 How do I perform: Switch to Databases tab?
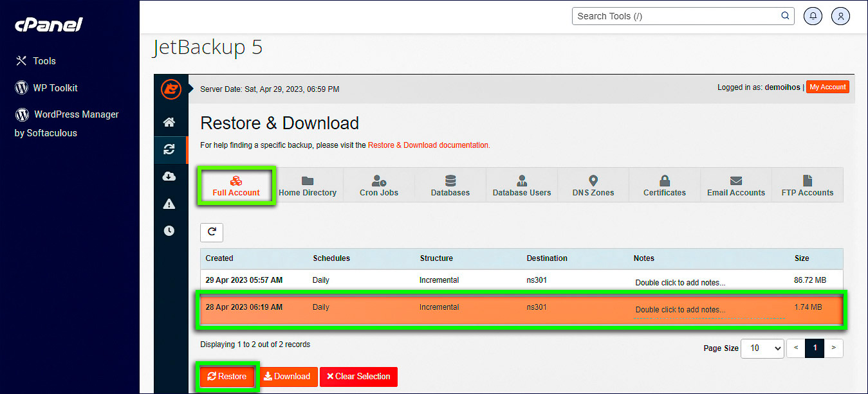coord(450,186)
